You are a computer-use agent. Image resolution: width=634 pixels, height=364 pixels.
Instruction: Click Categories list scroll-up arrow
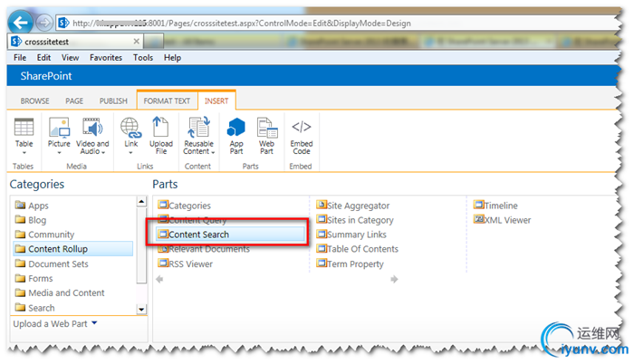141,201
